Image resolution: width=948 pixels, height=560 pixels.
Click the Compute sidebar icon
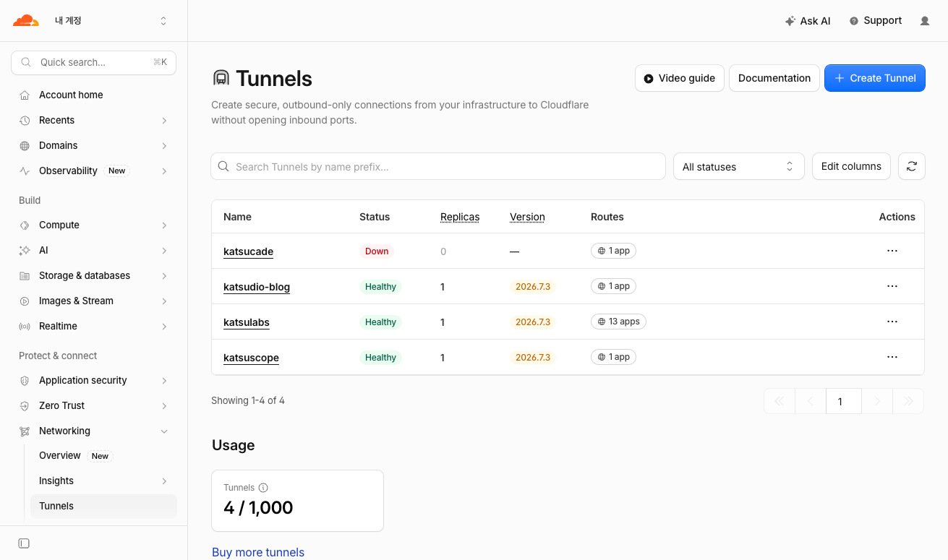tap(25, 225)
